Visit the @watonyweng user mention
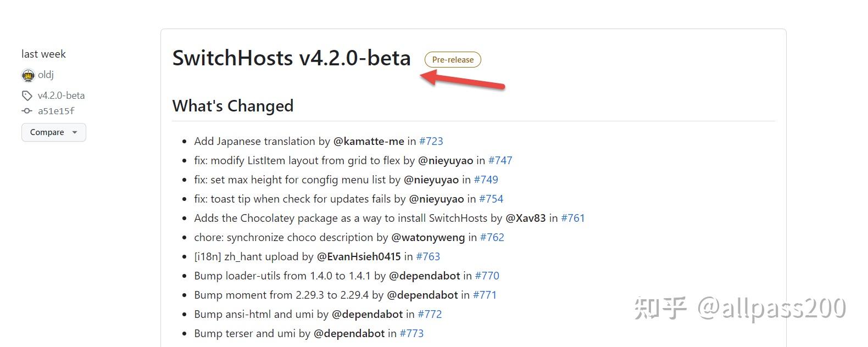Image resolution: width=868 pixels, height=347 pixels. [427, 237]
